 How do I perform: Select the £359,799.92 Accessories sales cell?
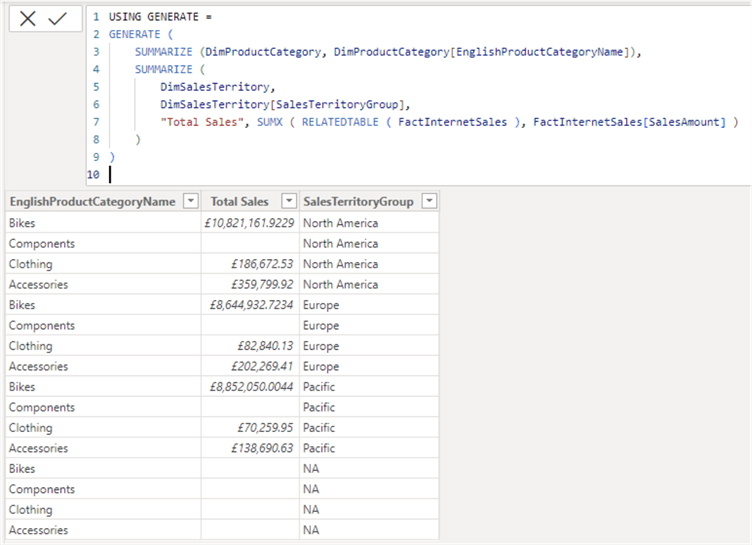click(261, 285)
